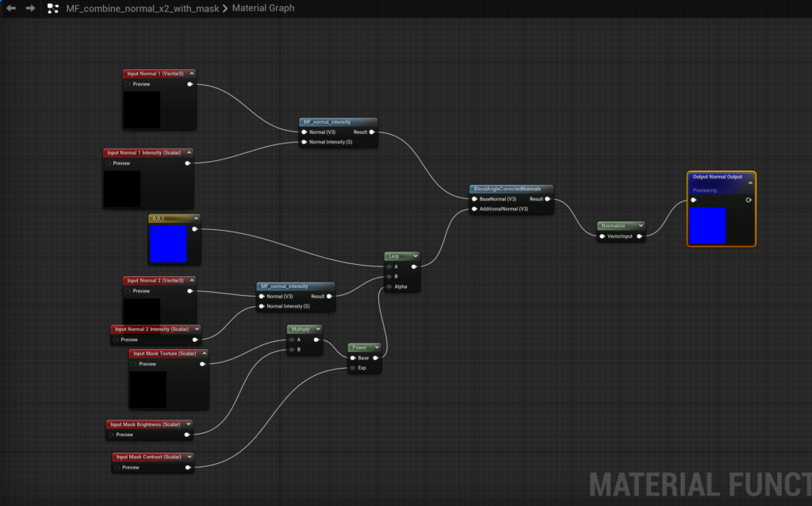Click Input Normal 1 output pin
812x506 pixels.
pos(190,84)
